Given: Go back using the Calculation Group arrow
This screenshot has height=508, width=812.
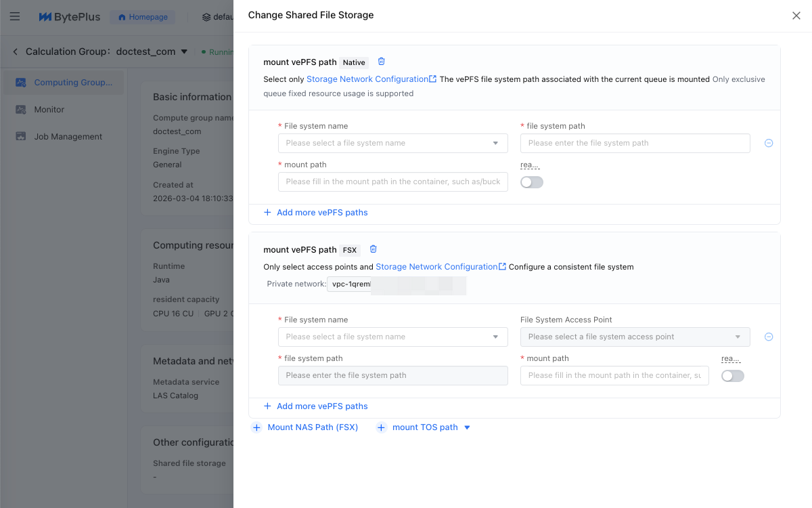Looking at the screenshot, I should pyautogui.click(x=16, y=51).
